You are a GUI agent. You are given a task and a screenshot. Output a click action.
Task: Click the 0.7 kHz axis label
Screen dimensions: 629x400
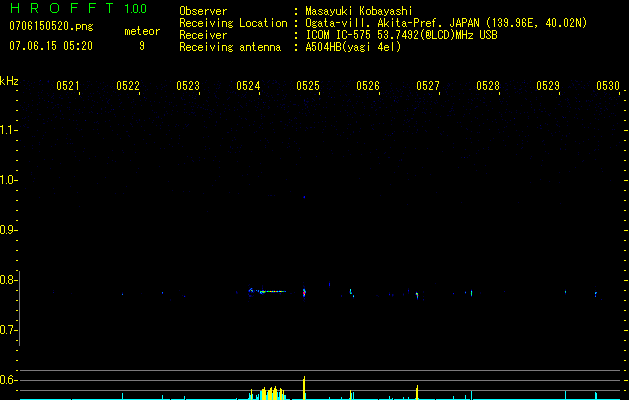[x=8, y=330]
